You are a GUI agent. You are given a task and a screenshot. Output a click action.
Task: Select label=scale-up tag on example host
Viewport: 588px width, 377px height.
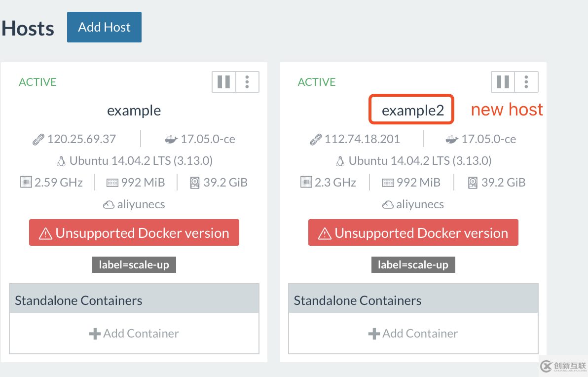pyautogui.click(x=134, y=265)
